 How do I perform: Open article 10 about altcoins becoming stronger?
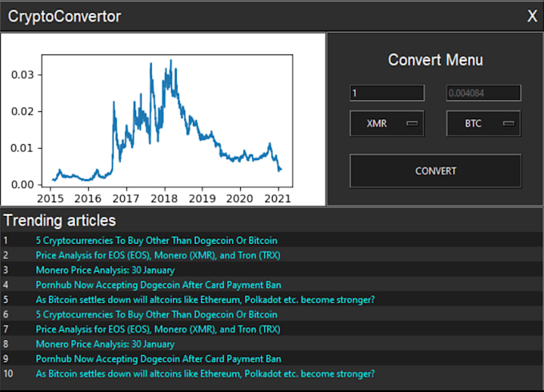206,374
